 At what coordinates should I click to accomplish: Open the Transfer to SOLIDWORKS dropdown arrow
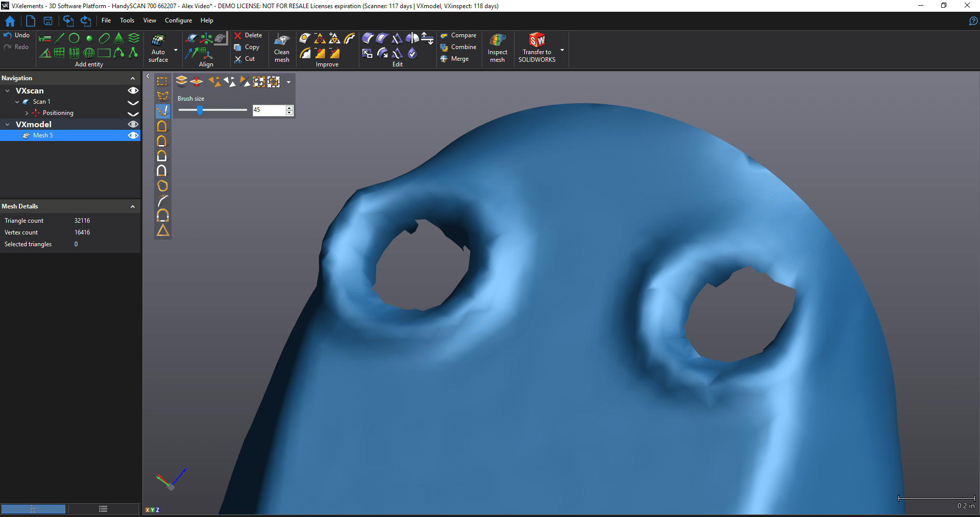[x=562, y=50]
